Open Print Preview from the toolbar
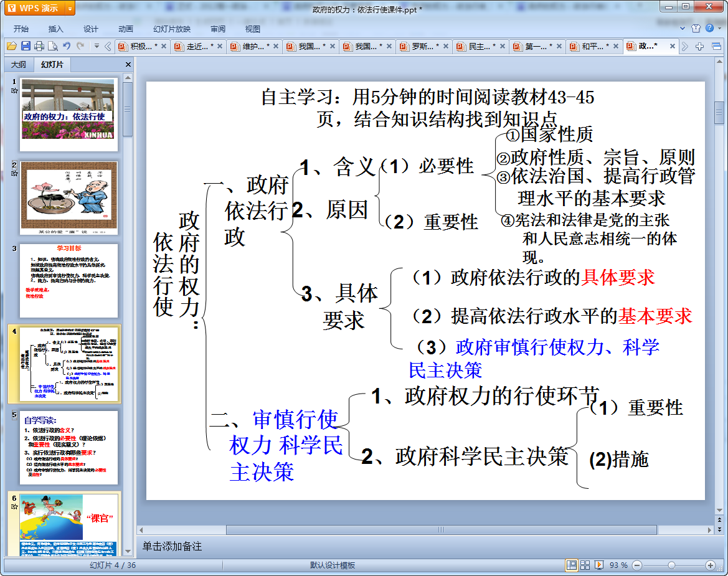 tap(53, 46)
